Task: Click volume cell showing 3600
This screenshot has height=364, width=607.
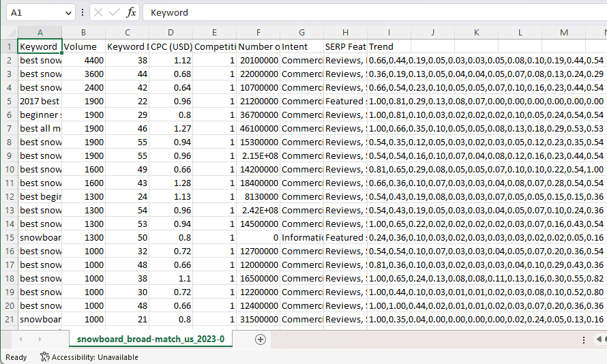Action: [84, 74]
